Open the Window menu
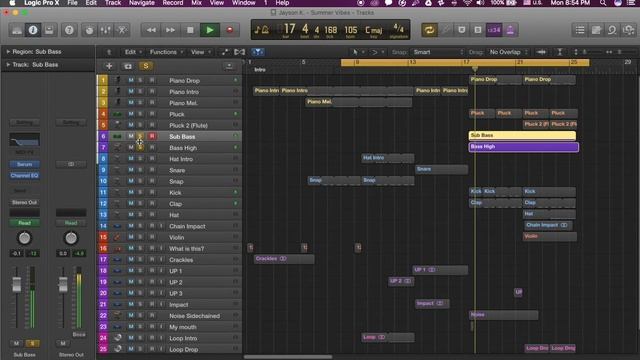640x360 pixels. (244, 3)
